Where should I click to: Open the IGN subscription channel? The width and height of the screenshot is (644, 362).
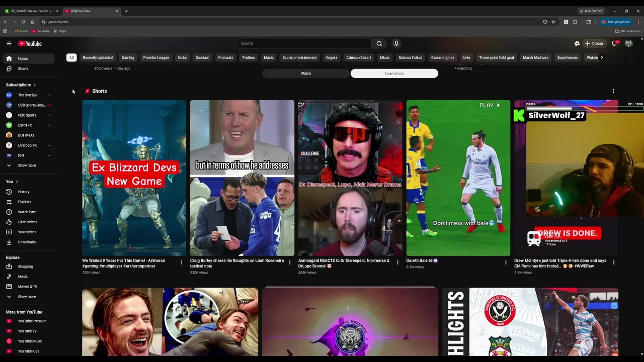(x=29, y=155)
